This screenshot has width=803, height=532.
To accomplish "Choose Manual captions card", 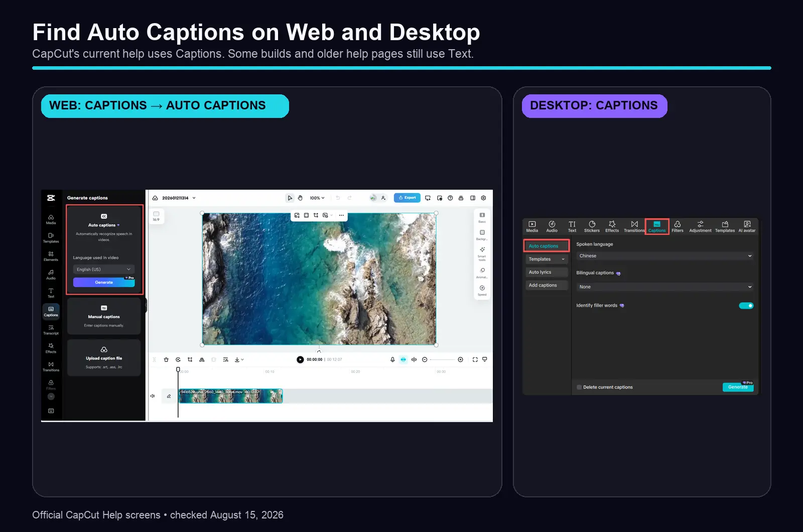I will (104, 316).
